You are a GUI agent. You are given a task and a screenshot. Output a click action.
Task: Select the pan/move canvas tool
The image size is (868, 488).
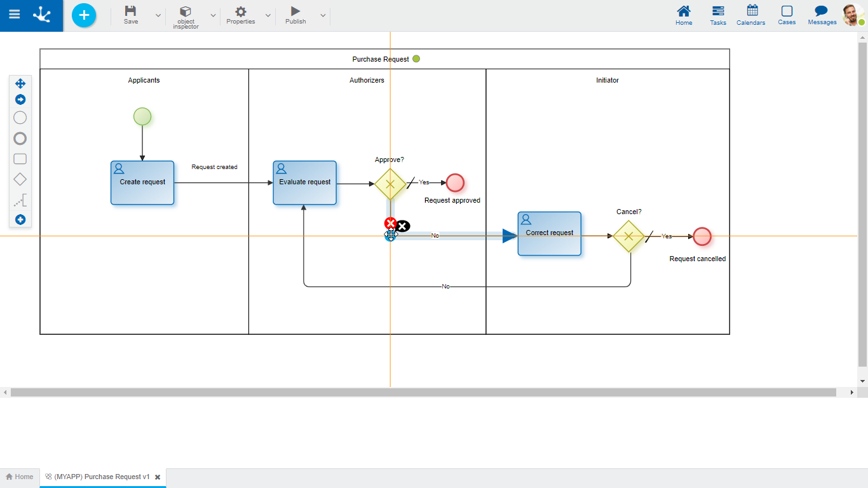click(20, 83)
